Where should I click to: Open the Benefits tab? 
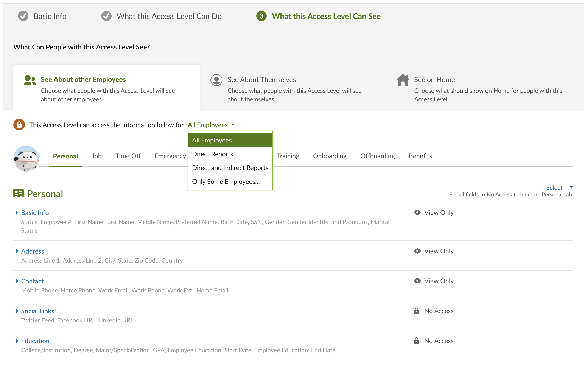420,156
